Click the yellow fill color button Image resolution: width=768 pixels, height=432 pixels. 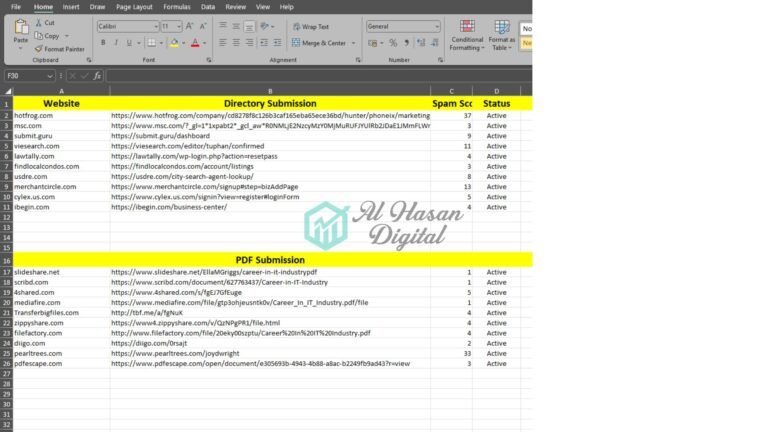tap(174, 43)
